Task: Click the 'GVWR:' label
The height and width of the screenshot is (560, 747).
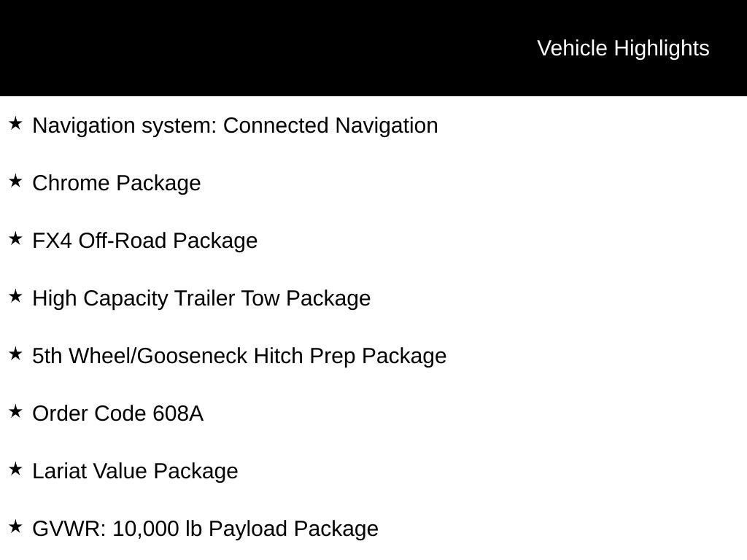Action: point(70,529)
